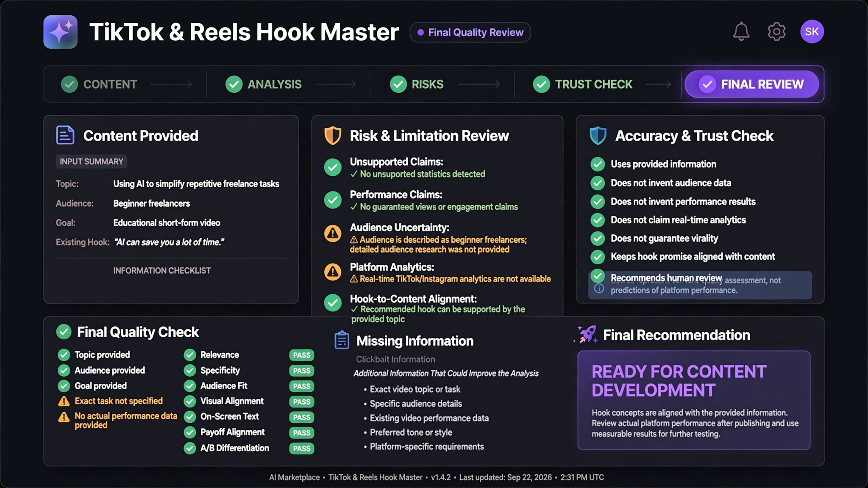This screenshot has height=488, width=868.
Task: Go to the ANALYSIS step
Action: coord(264,84)
